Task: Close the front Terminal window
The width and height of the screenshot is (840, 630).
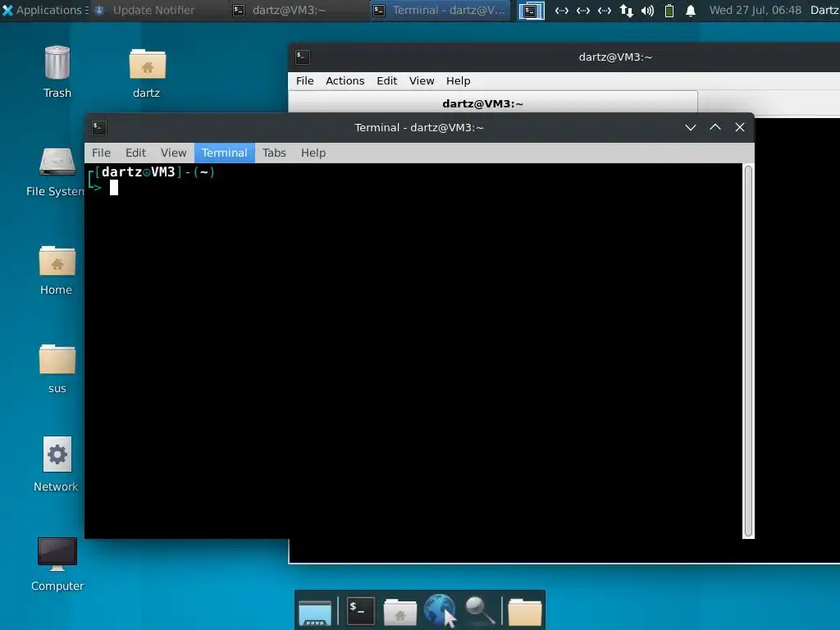Action: [x=740, y=127]
